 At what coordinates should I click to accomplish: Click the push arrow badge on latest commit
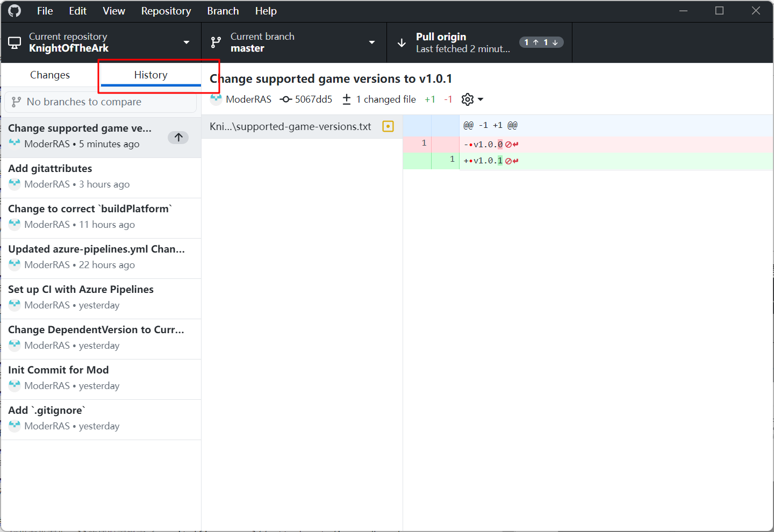click(x=178, y=138)
